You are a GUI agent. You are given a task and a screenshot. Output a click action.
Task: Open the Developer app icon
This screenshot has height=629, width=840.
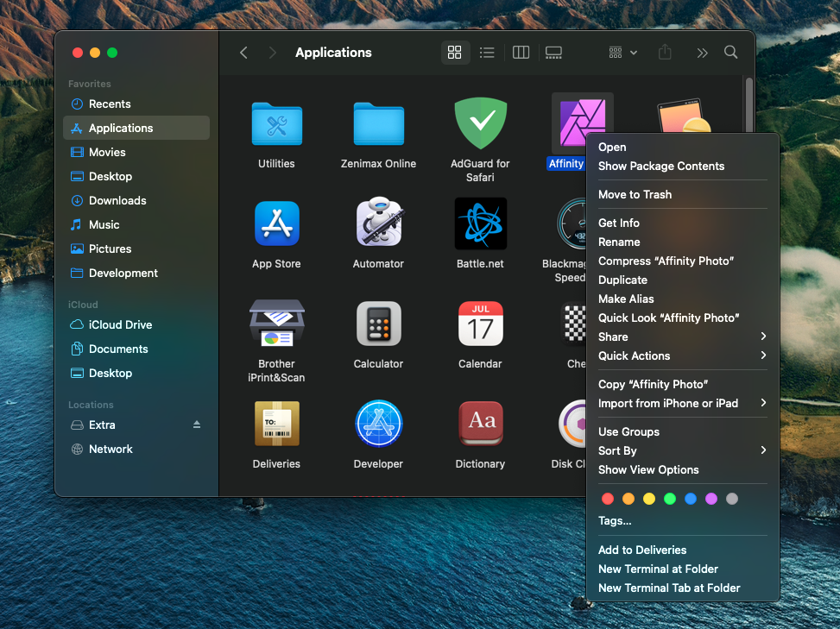(x=378, y=425)
